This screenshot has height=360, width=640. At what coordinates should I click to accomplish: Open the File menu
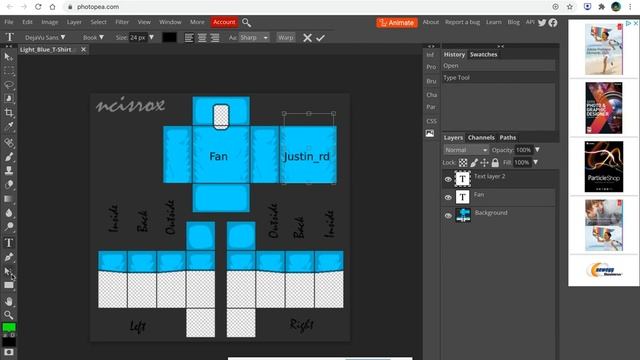[9, 22]
